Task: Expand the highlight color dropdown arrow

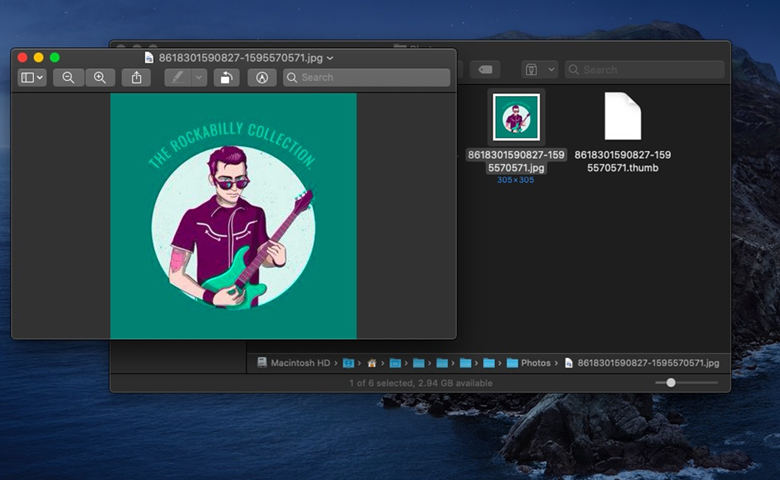Action: [199, 78]
